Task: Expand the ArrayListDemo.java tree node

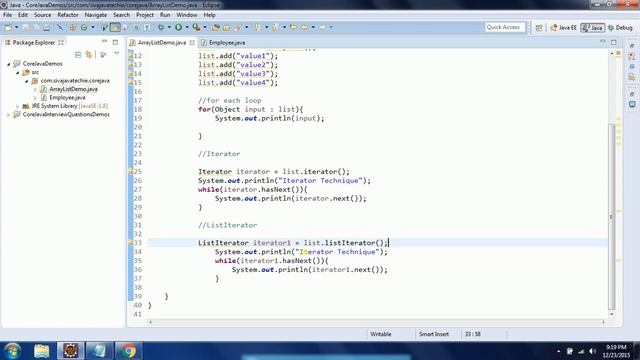Action: coord(36,89)
